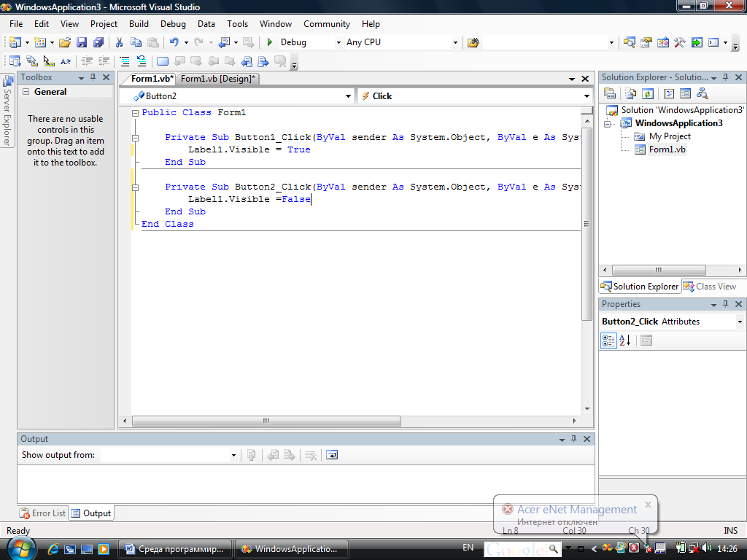Open the Debug solution configuration dropdown
This screenshot has width=747, height=560.
click(x=338, y=42)
